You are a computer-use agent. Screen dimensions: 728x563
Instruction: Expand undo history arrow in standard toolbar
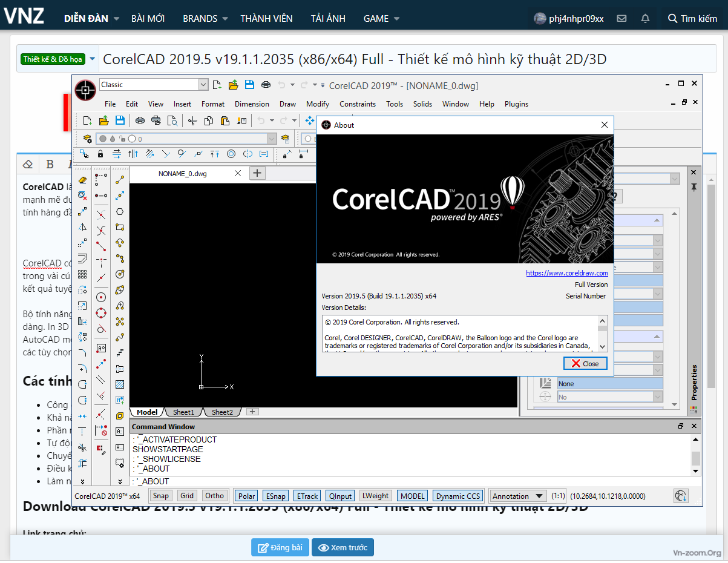(x=272, y=120)
